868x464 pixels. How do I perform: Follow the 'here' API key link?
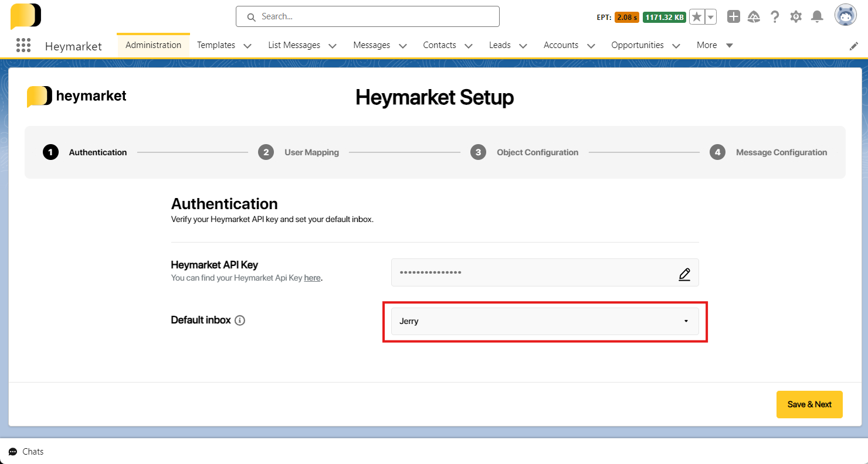click(312, 278)
